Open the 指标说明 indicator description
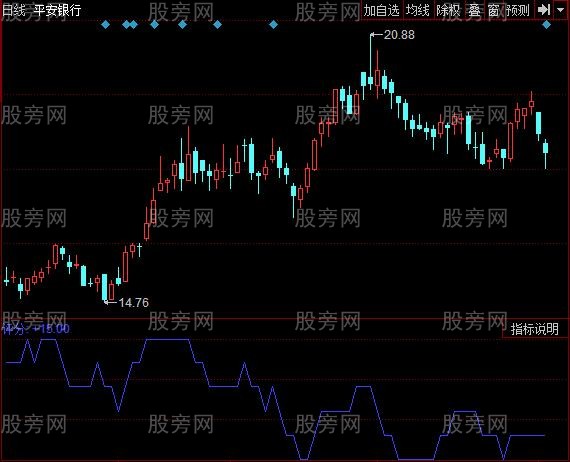Image resolution: width=570 pixels, height=462 pixels. point(534,329)
